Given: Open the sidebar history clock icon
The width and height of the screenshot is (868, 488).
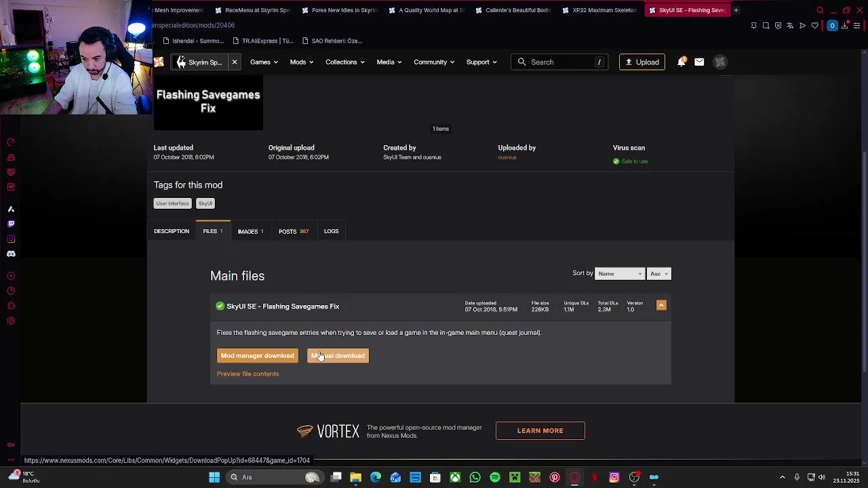Looking at the screenshot, I should pos(11,291).
